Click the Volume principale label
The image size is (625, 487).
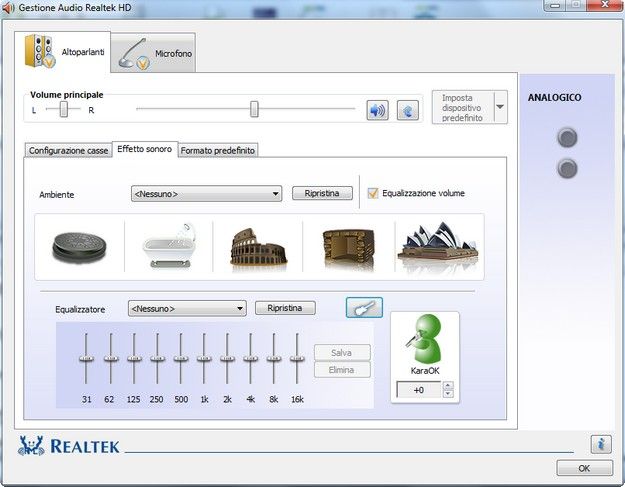tap(67, 95)
